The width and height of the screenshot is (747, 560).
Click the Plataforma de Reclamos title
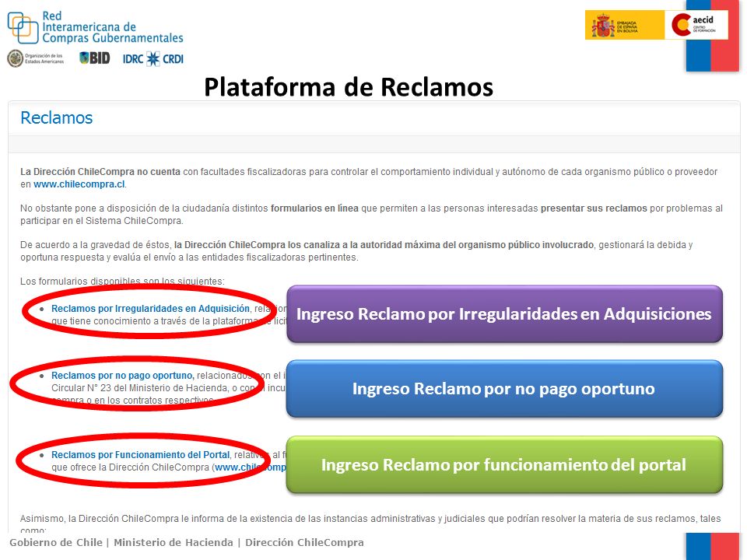(349, 86)
